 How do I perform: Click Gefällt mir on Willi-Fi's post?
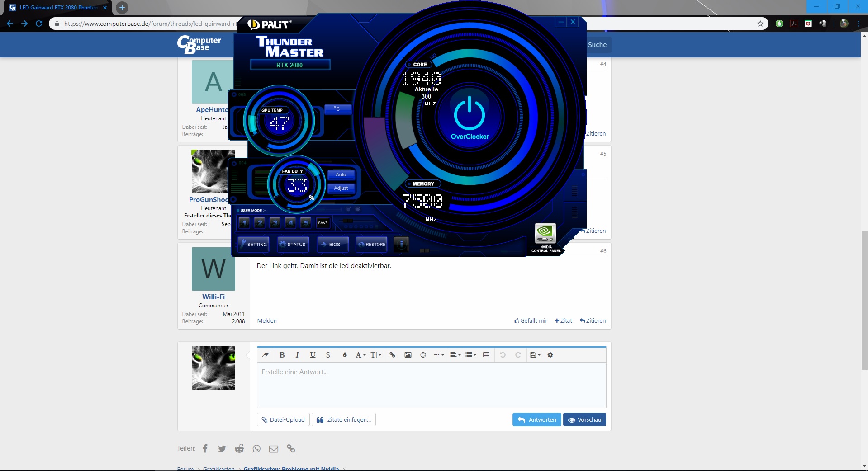(531, 321)
